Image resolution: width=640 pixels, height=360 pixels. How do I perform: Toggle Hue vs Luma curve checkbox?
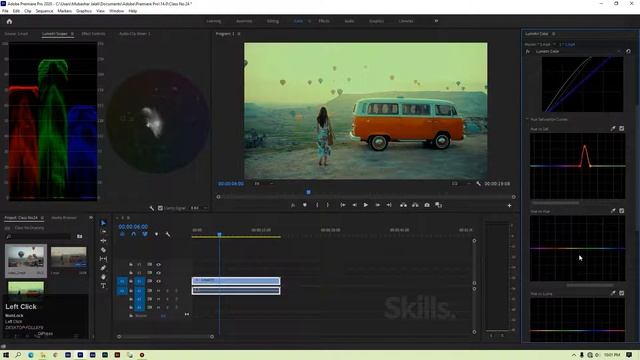(622, 293)
